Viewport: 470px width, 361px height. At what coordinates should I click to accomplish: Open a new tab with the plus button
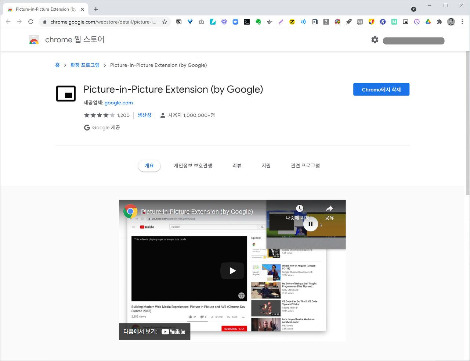(96, 9)
